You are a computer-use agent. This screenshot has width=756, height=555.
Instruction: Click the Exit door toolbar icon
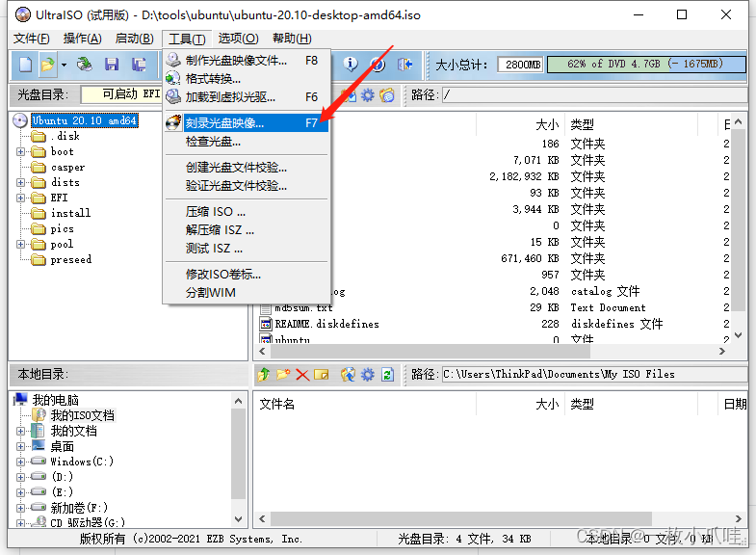[405, 65]
